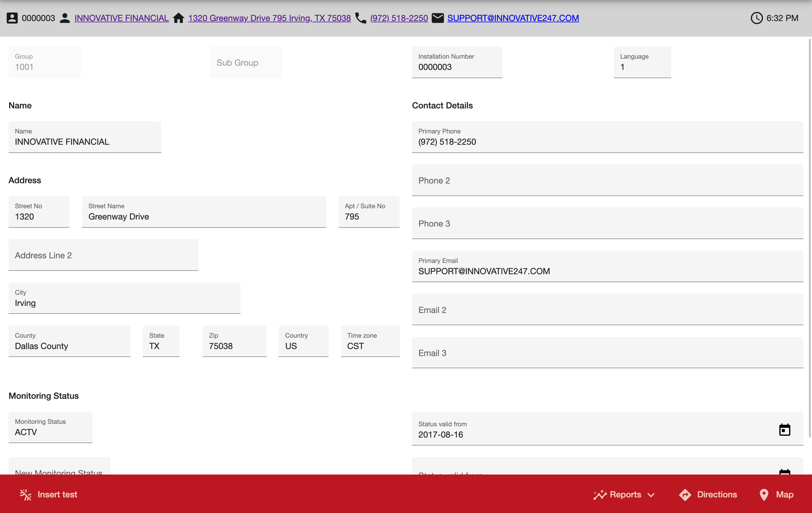Click the Email 2 field
The width and height of the screenshot is (812, 513).
(x=608, y=310)
